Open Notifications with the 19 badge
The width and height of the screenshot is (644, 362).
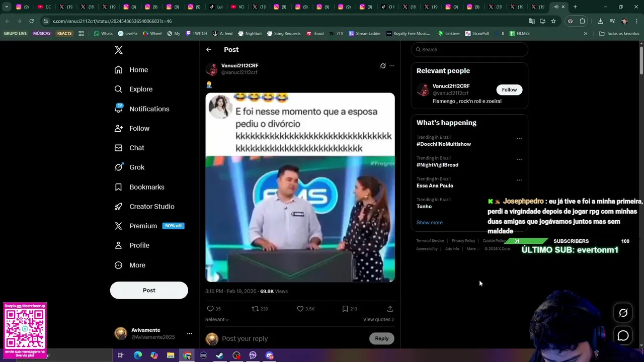tap(142, 109)
